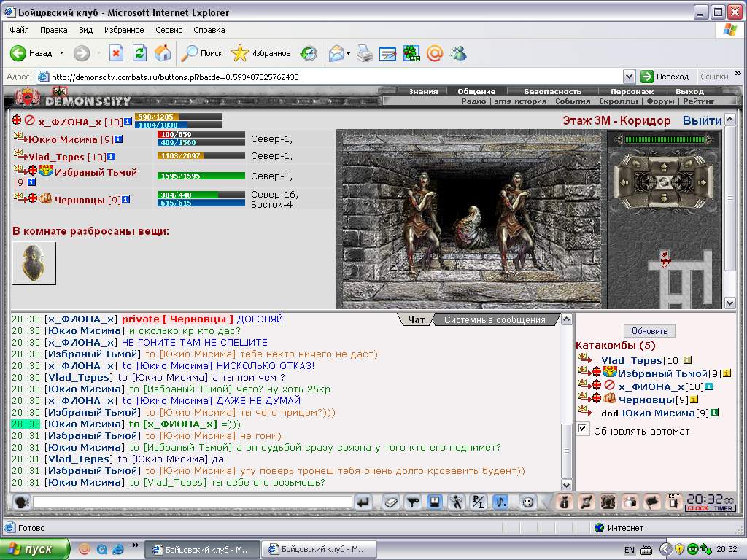Print the page with printer icon
Screen dimensions: 747x560
[365, 52]
